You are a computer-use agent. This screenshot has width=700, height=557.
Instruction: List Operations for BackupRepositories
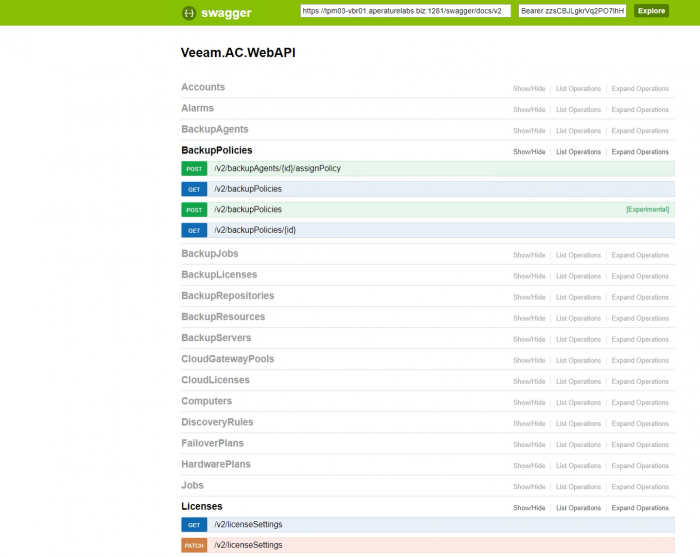pos(578,297)
